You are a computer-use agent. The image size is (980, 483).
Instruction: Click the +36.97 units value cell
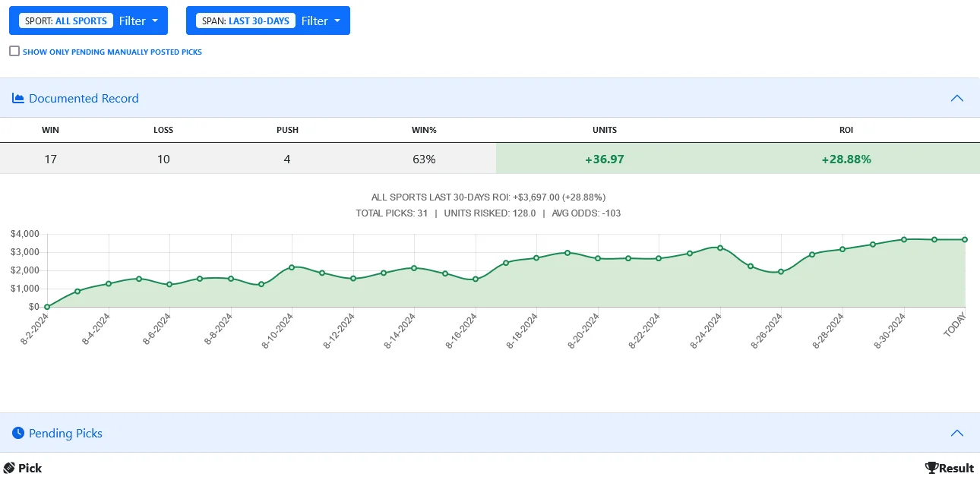tap(605, 159)
